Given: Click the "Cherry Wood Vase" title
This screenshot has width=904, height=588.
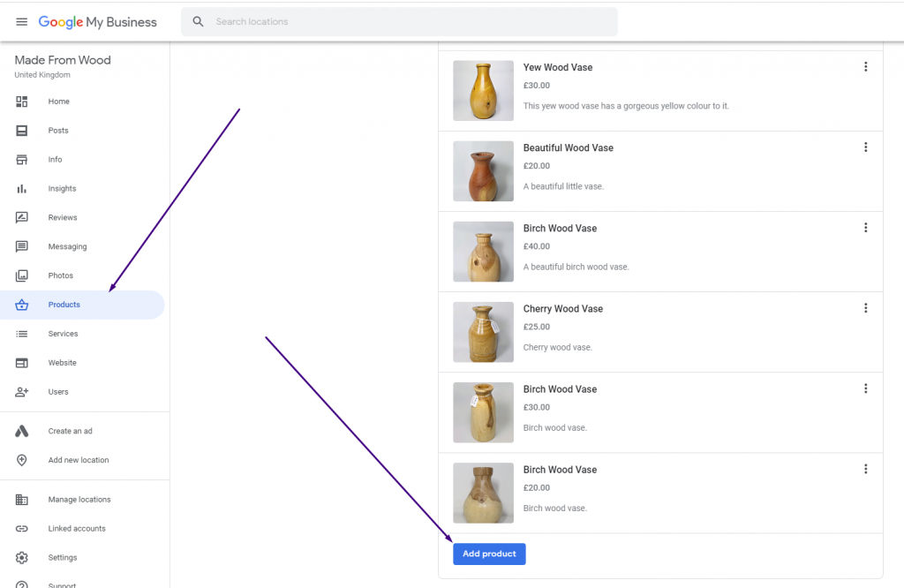Looking at the screenshot, I should click(562, 309).
